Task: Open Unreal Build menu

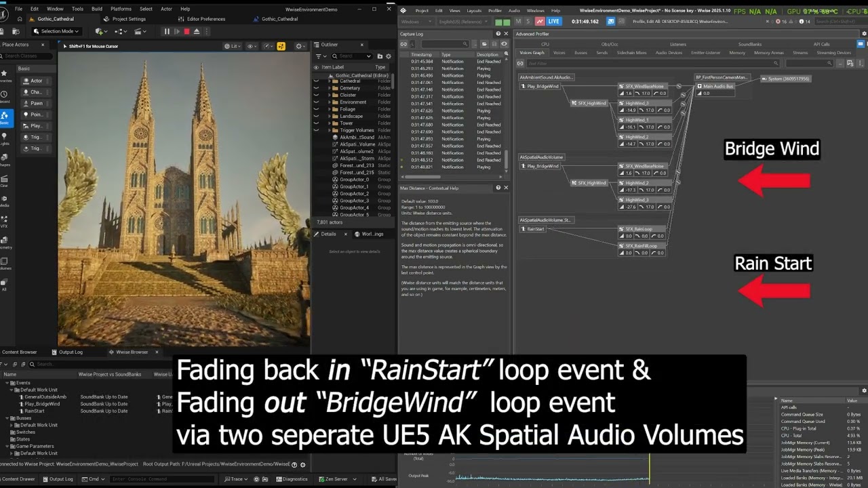Action: click(x=97, y=9)
